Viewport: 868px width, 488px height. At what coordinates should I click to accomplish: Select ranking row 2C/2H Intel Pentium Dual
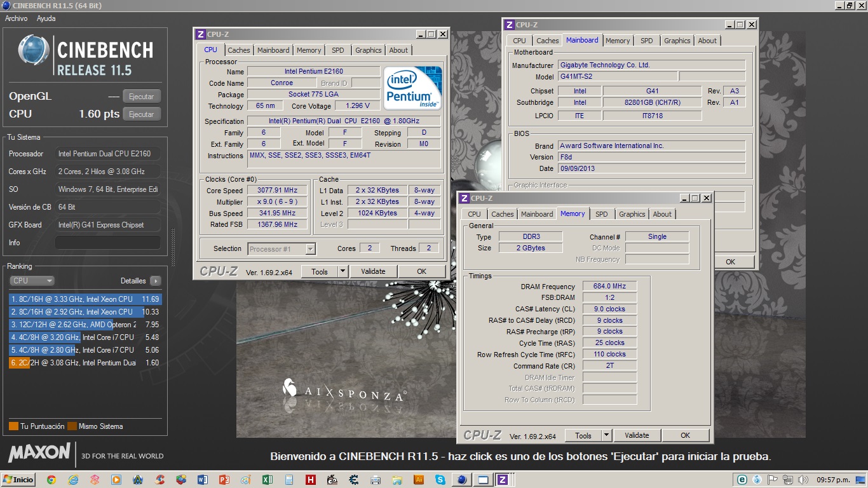pos(85,363)
